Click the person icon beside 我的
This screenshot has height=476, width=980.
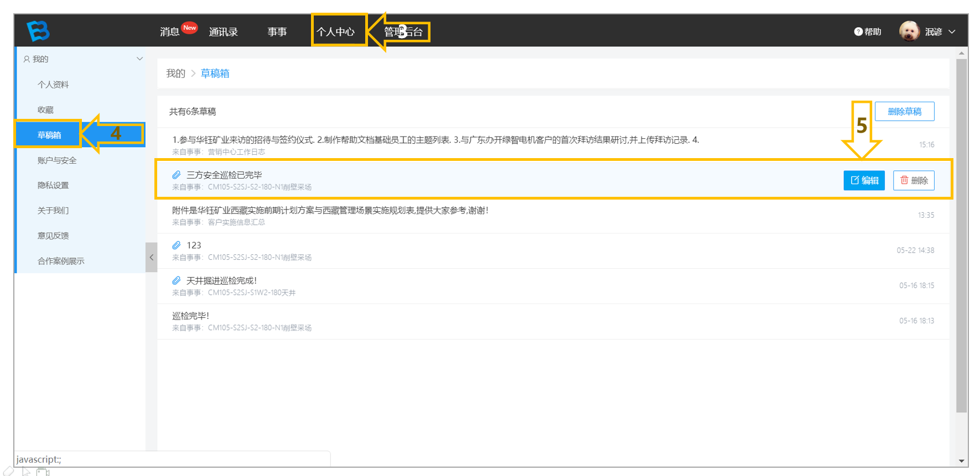[27, 59]
